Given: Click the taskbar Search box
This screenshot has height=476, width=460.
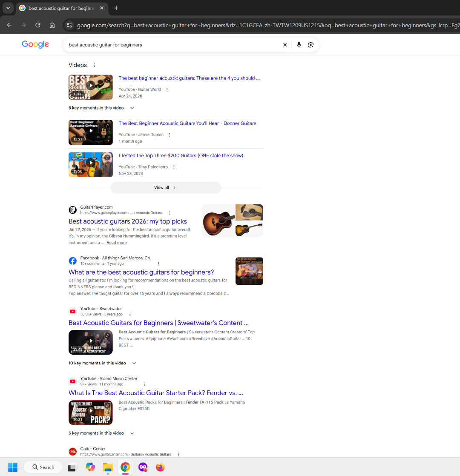Looking at the screenshot, I should [43, 467].
